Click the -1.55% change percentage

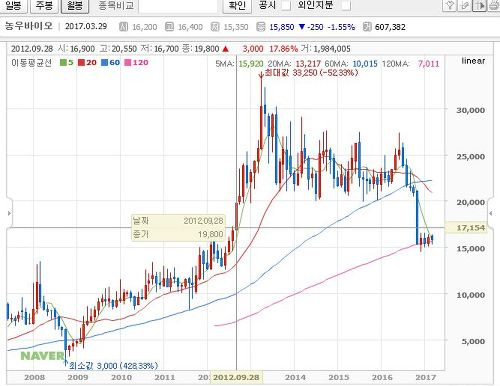pos(341,27)
